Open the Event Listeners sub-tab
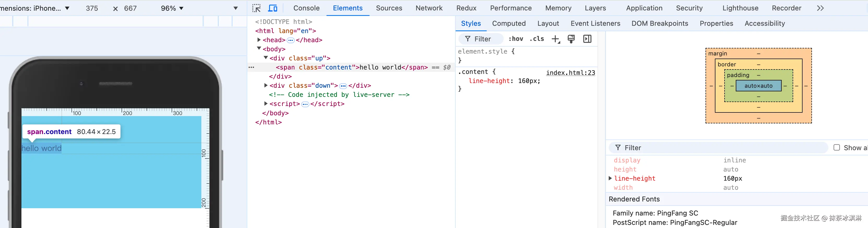 tap(595, 23)
